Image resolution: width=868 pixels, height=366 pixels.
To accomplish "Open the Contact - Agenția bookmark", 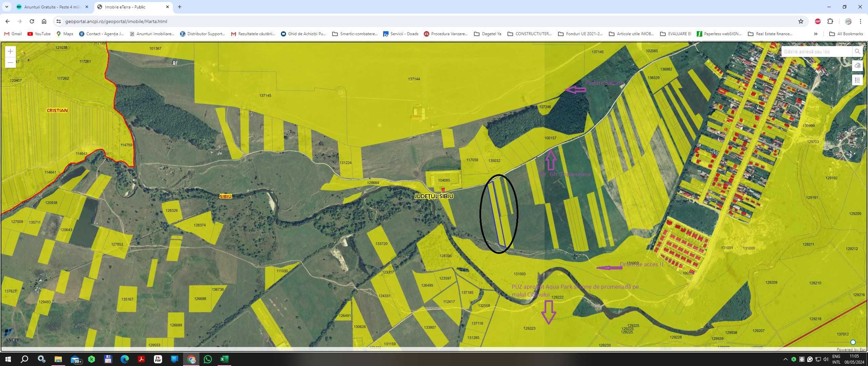I will 101,34.
